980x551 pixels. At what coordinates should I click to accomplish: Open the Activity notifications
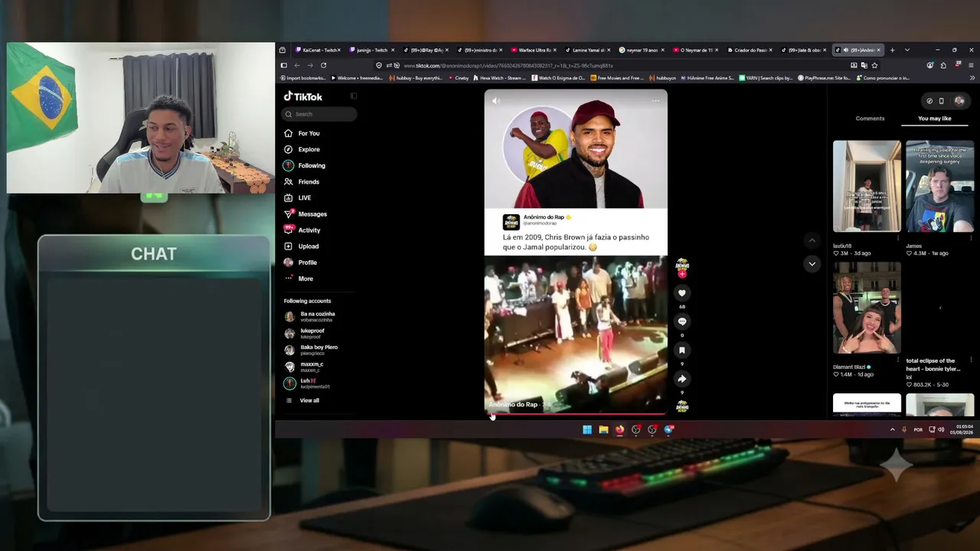pos(302,230)
